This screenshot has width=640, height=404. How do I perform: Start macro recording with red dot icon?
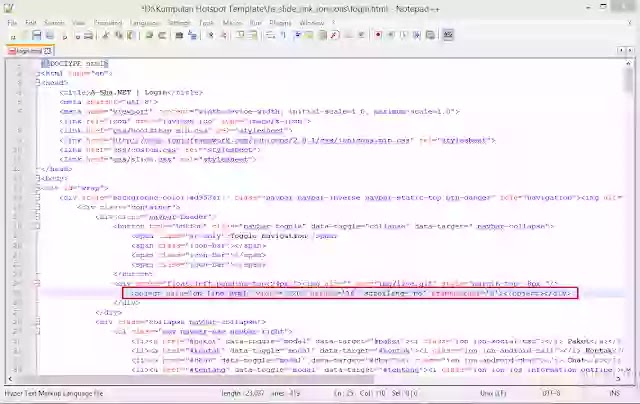[378, 36]
